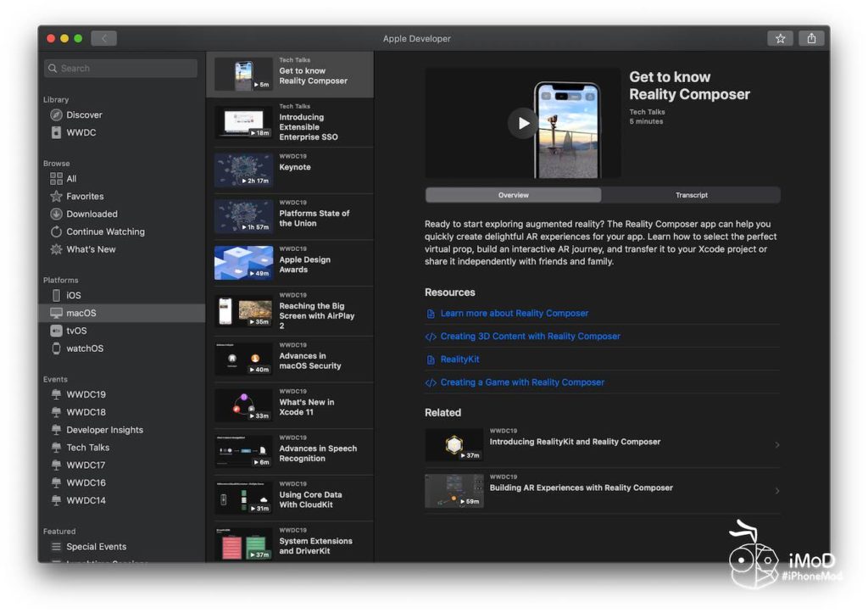Choose the watchOS platform
The image size is (868, 613).
coord(85,348)
